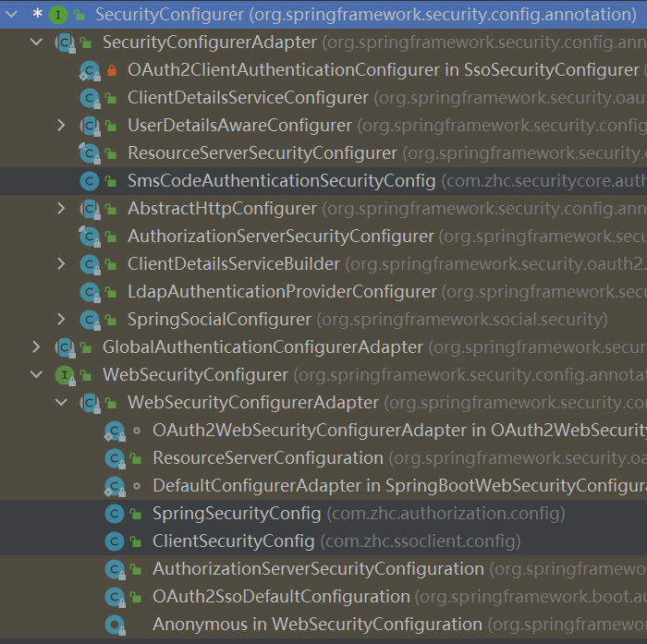647x644 pixels.
Task: Click the anonymous class icon in WebSecurityConfiguration row
Action: (115, 625)
